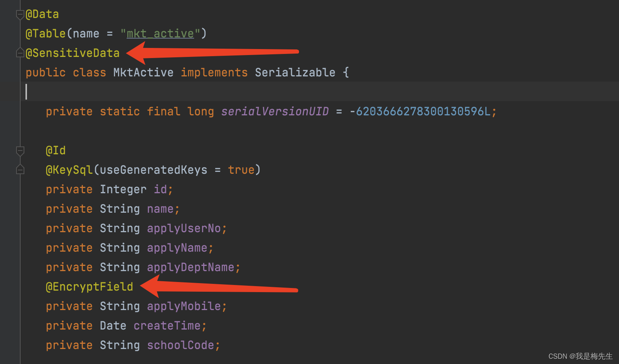619x364 pixels.
Task: Collapse the fold marker beside @Data
Action: click(20, 15)
